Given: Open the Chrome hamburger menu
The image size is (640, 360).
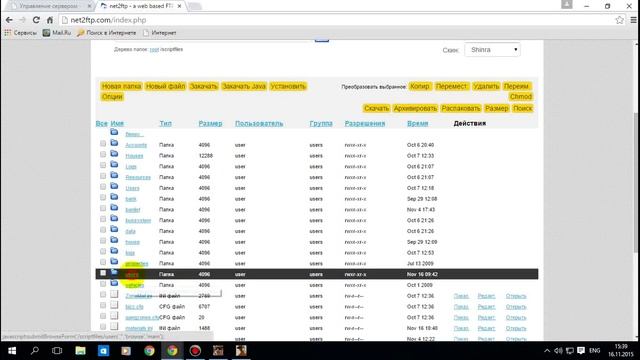Looking at the screenshot, I should click(633, 20).
